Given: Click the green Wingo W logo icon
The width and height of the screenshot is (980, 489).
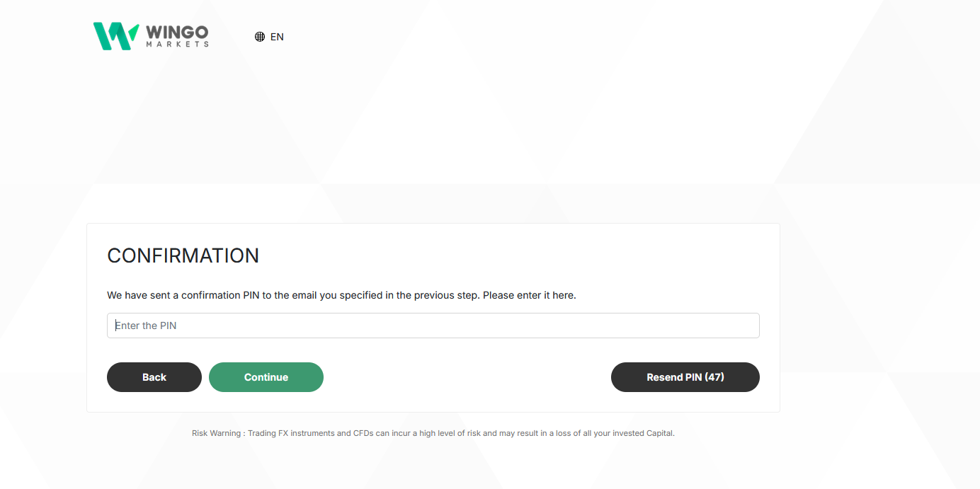Looking at the screenshot, I should pos(115,36).
